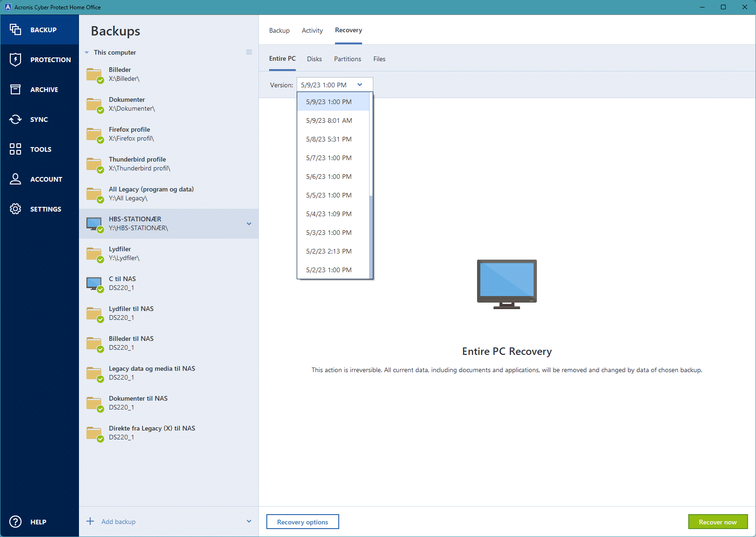Open the Protection shield icon
Screen dimensions: 756x537
(x=15, y=59)
